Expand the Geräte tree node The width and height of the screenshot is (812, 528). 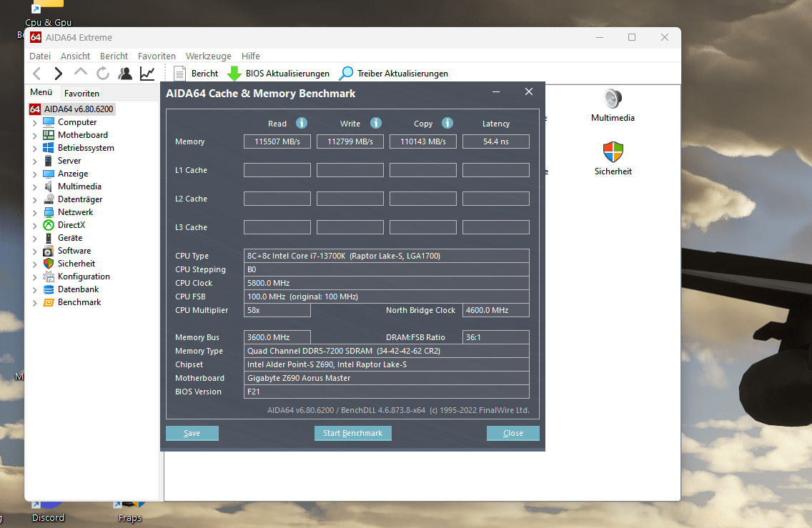35,239
